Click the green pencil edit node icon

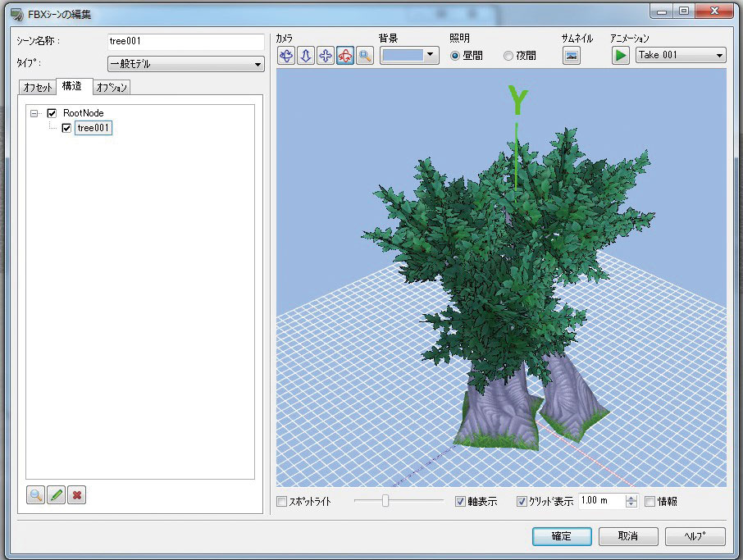pyautogui.click(x=56, y=495)
